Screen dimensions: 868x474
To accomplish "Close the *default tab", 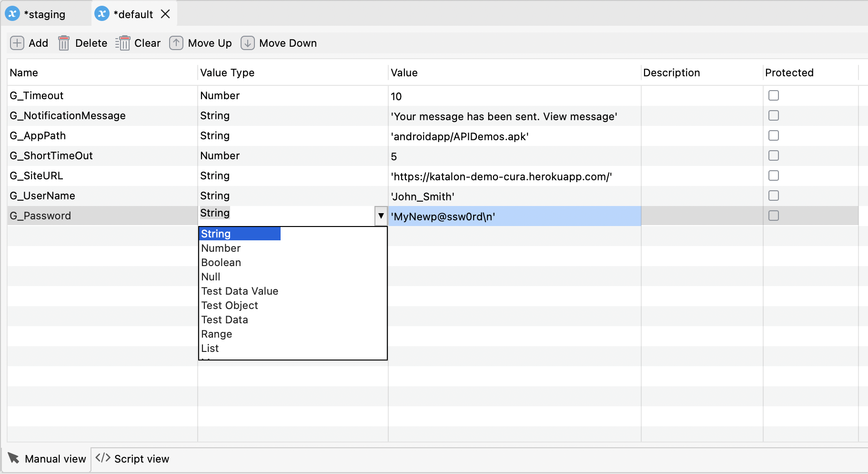I will 165,14.
